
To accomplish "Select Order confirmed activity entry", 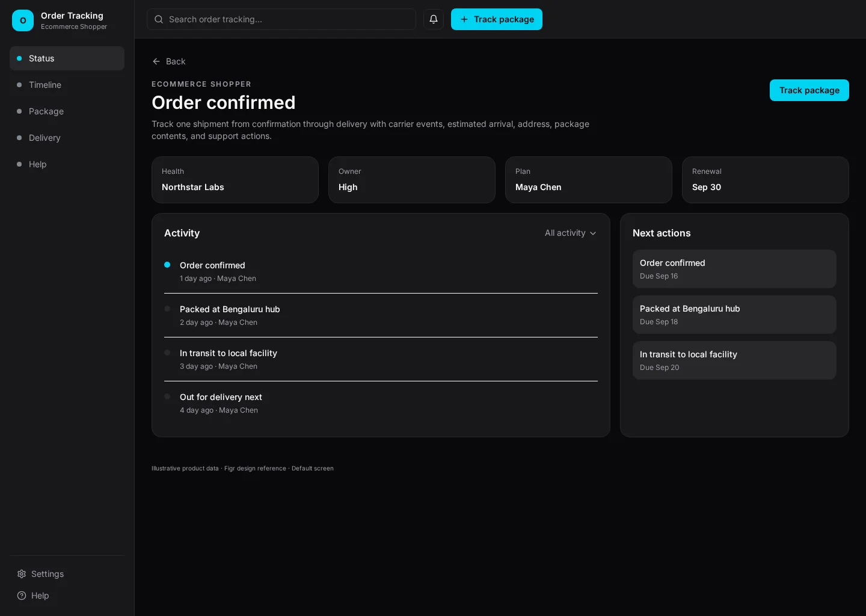I will tap(381, 271).
